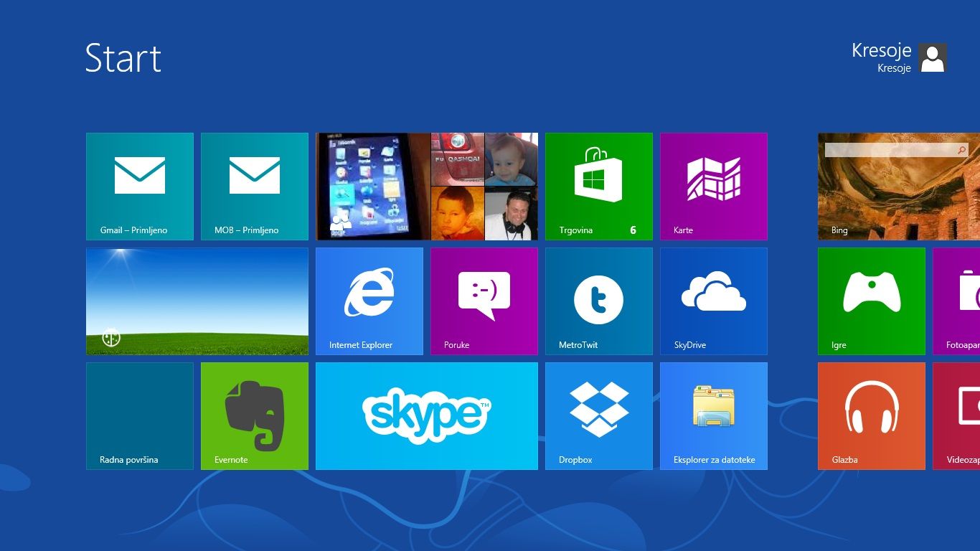Open the Skype tile
The width and height of the screenshot is (980, 551).
click(427, 416)
